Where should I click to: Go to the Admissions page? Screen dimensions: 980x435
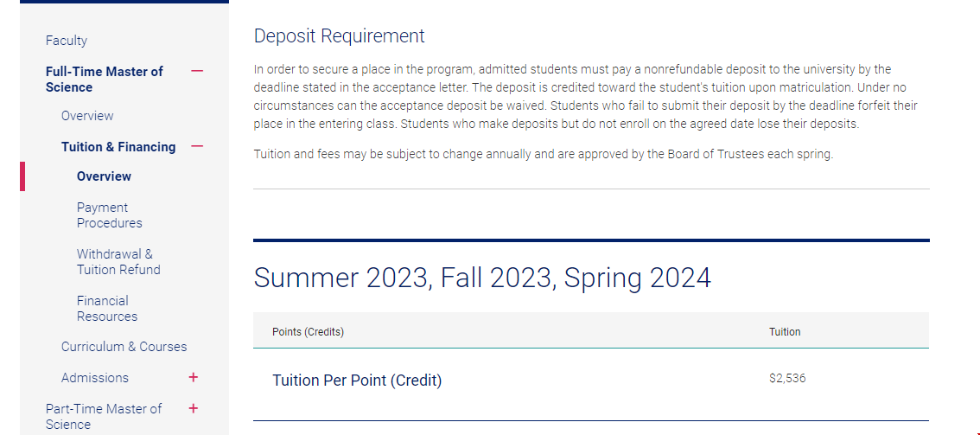click(x=95, y=378)
